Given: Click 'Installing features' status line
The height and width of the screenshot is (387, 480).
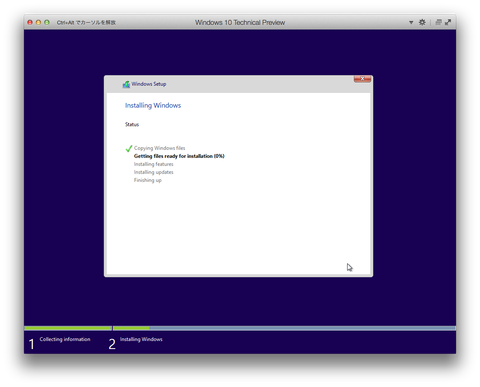Looking at the screenshot, I should pyautogui.click(x=154, y=164).
